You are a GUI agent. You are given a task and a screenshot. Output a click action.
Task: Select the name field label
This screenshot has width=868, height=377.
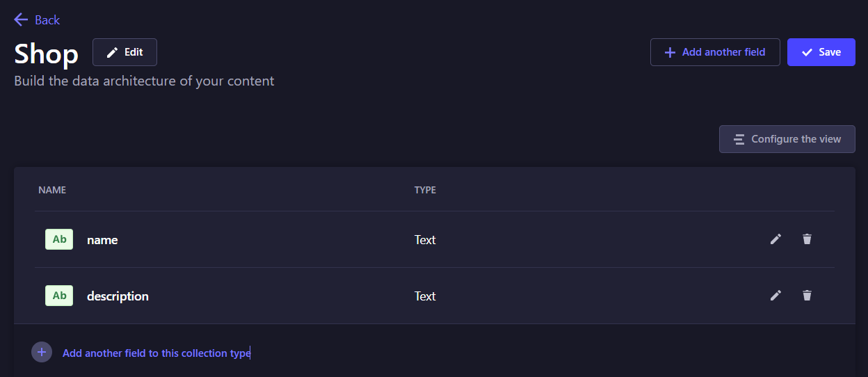coord(102,240)
